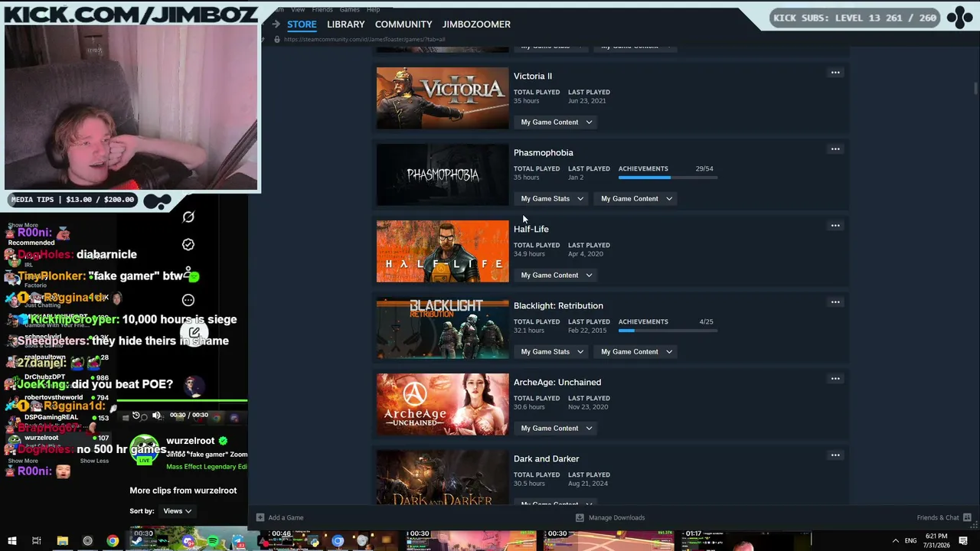
Task: Click the wurzelroot channel avatar
Action: pos(144,448)
